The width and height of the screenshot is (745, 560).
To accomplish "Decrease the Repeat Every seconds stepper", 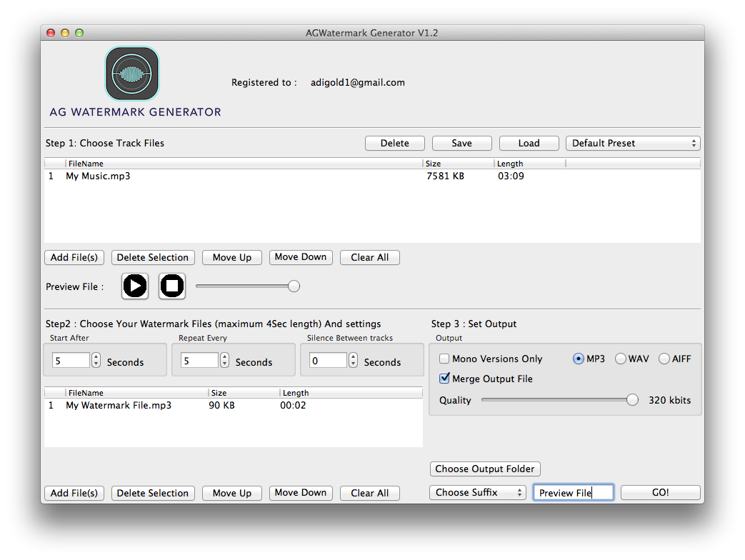I will 224,364.
